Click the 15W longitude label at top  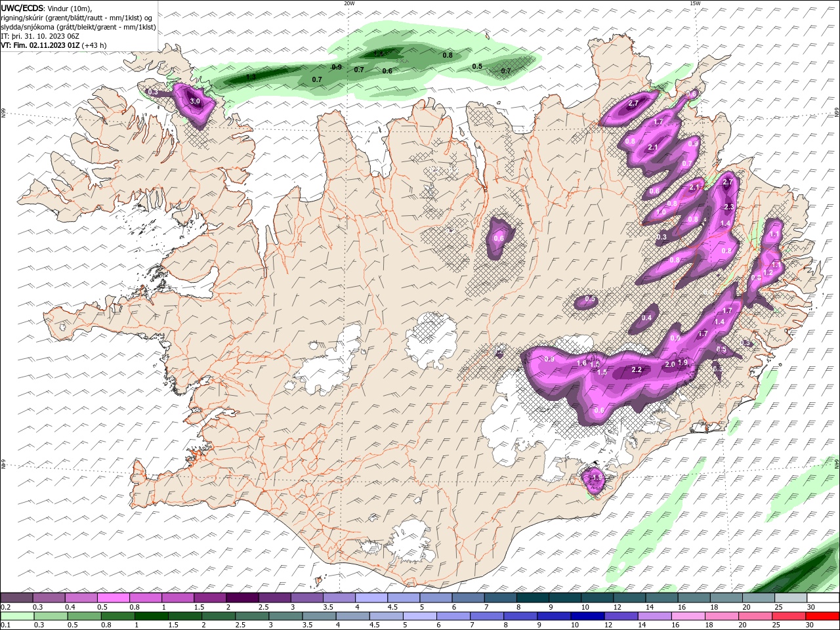pyautogui.click(x=695, y=3)
